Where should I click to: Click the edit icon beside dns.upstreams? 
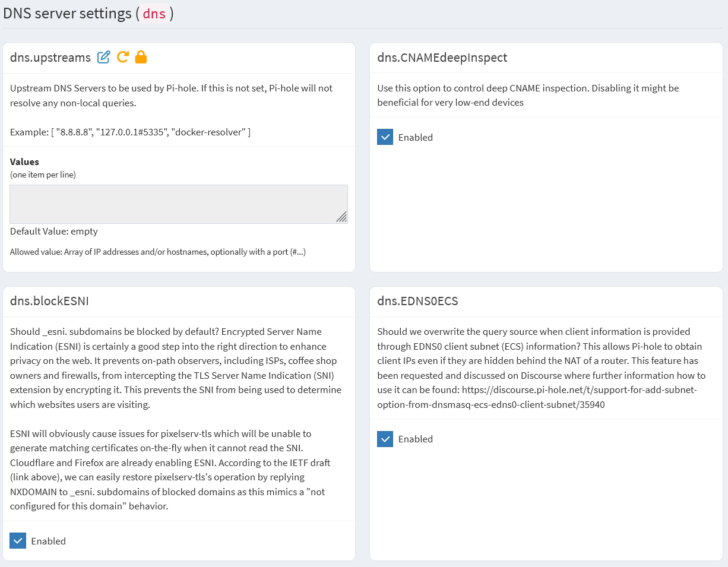[x=104, y=57]
